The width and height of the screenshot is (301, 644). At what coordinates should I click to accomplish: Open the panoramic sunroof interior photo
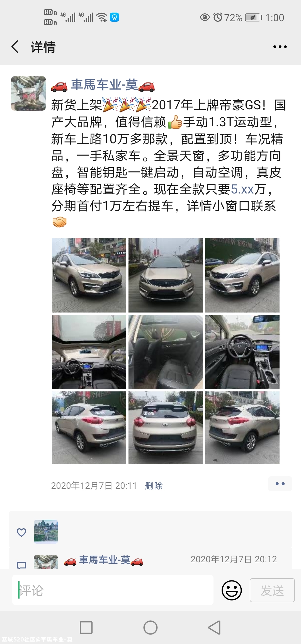89,352
